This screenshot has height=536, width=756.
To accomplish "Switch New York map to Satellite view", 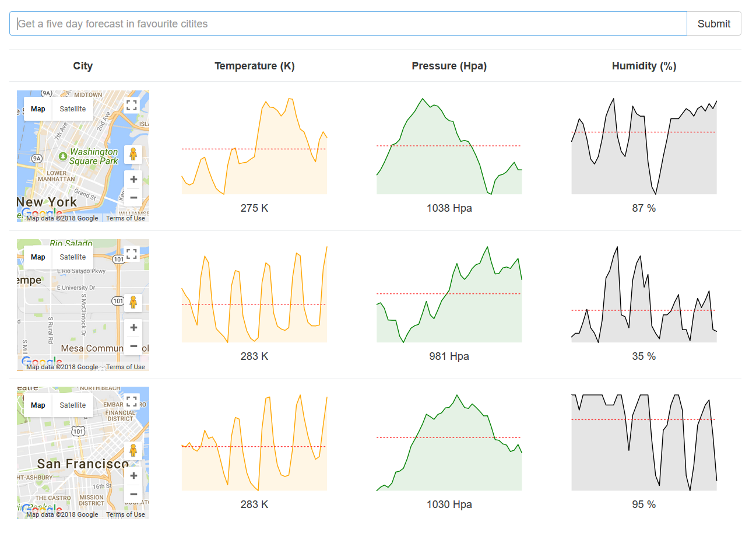I will point(73,109).
